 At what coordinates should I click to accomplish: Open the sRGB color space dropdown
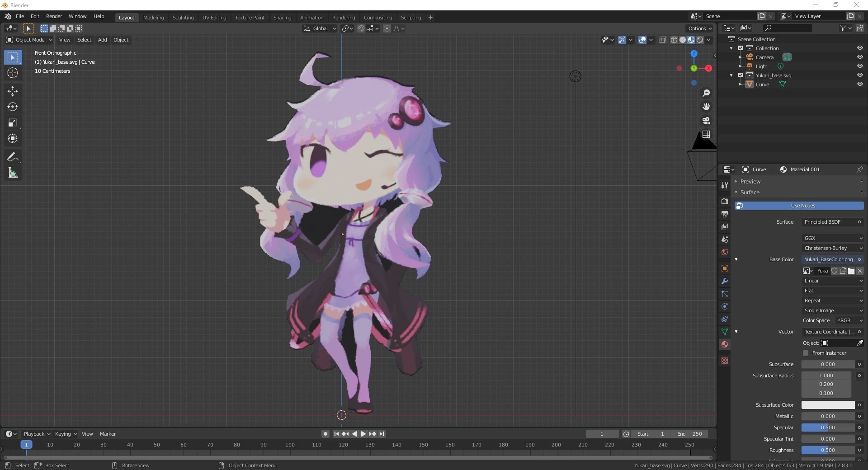pos(849,320)
